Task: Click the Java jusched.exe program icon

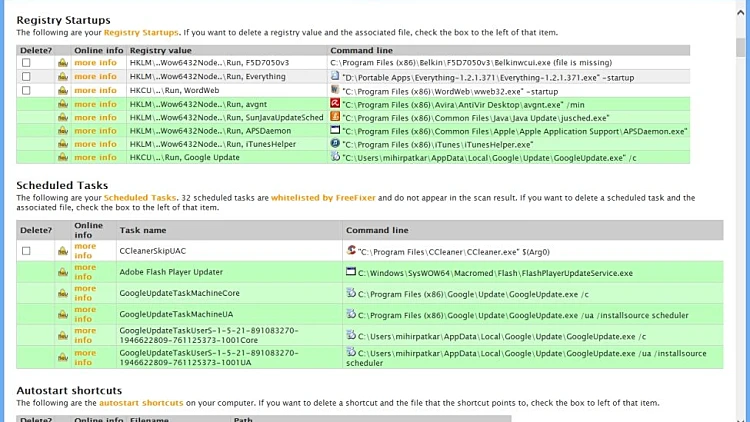Action: (336, 117)
